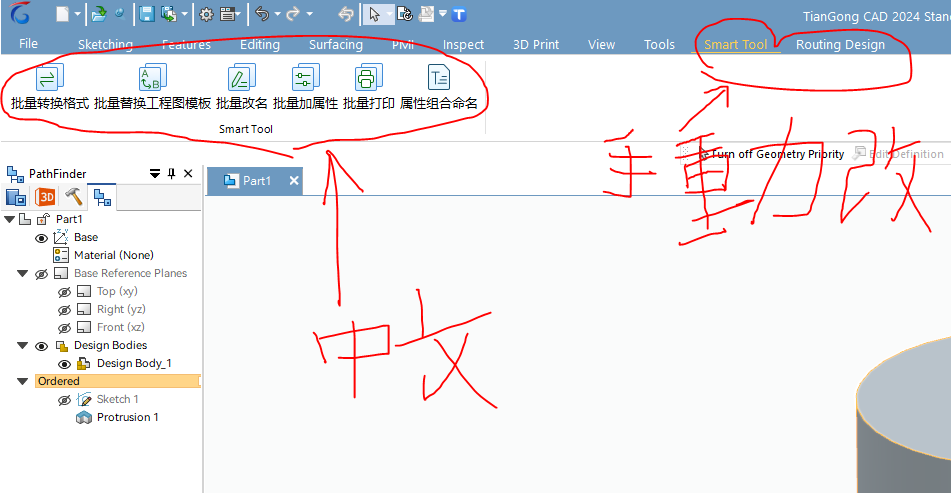Image resolution: width=951 pixels, height=493 pixels.
Task: Show the Front (xz) plane
Action: click(x=64, y=328)
